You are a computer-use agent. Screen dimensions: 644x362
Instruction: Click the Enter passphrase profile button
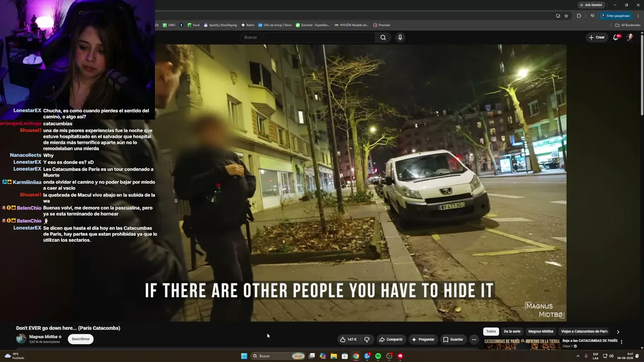(616, 16)
